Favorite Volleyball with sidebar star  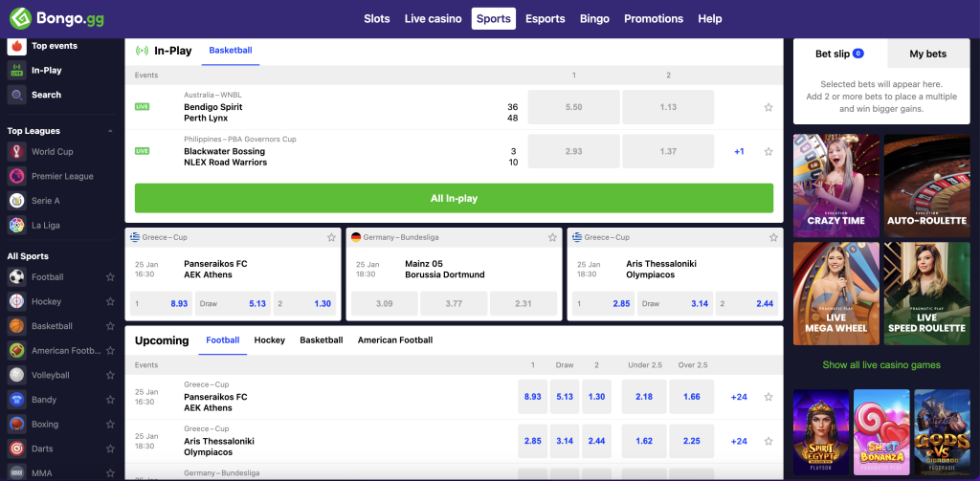pos(111,375)
